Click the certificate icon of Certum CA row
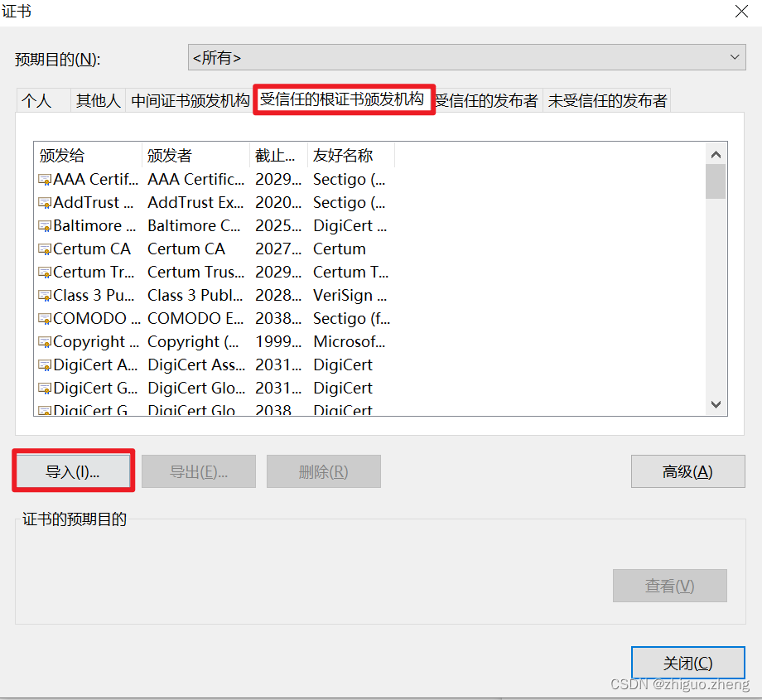The image size is (762, 700). coord(45,249)
